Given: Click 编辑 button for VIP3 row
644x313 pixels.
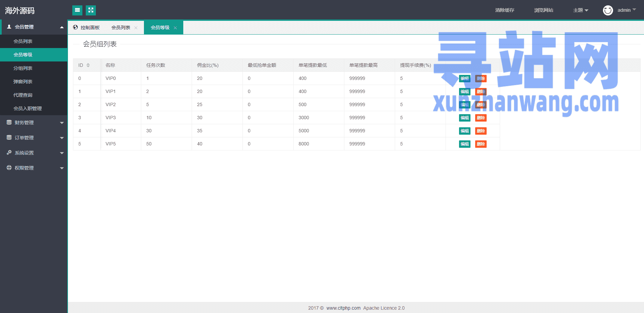Looking at the screenshot, I should tap(464, 118).
